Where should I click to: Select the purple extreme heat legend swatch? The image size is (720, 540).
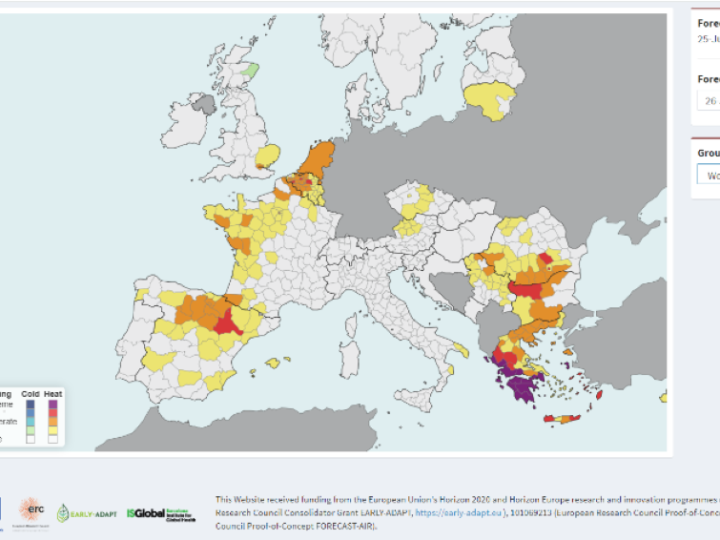click(53, 405)
